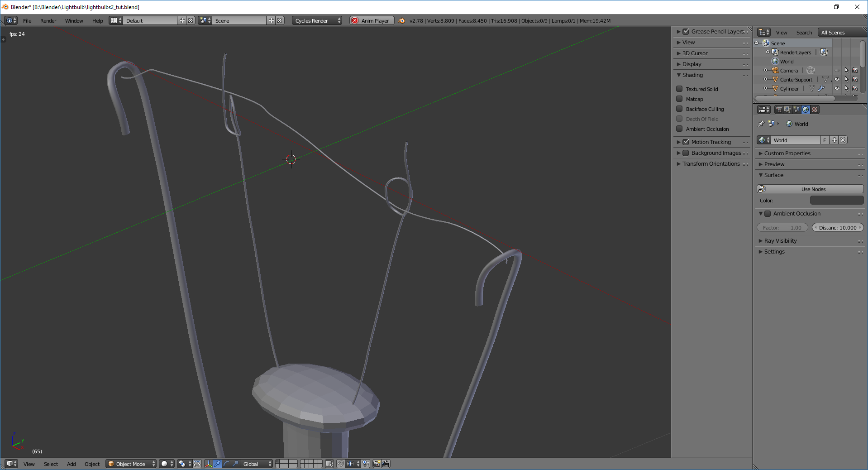Open the Cycles Render engine dropdown
868x470 pixels.
click(316, 20)
